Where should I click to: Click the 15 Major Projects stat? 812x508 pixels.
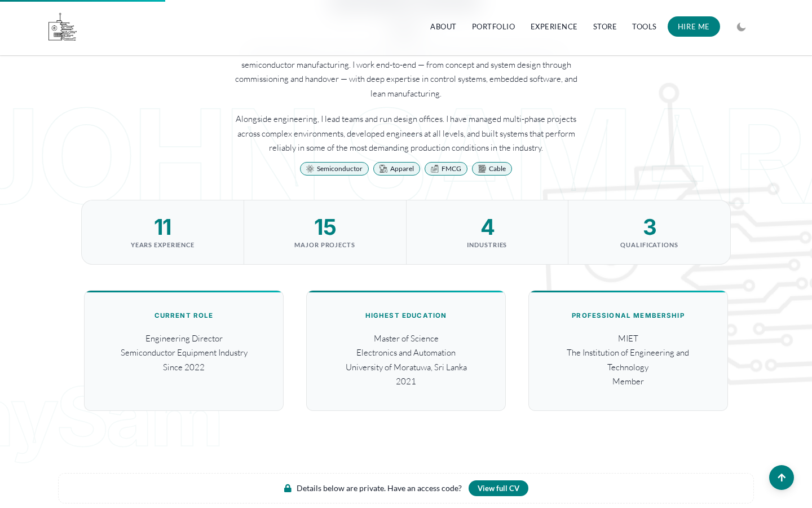click(x=325, y=232)
